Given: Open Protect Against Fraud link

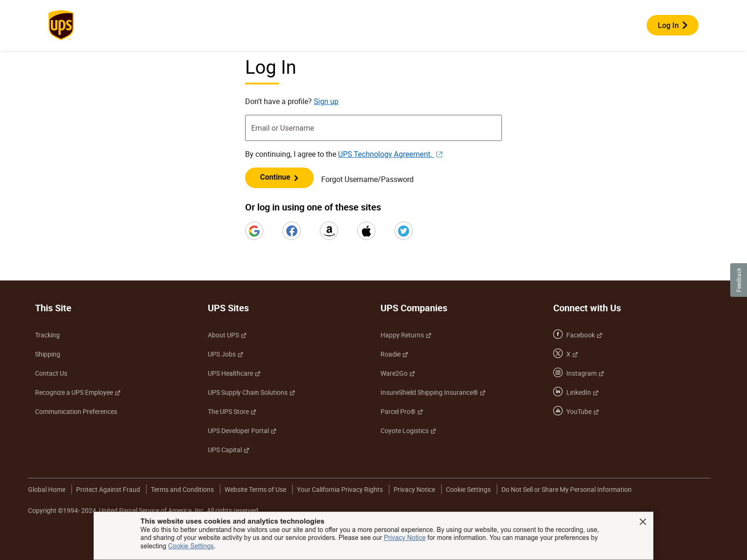Looking at the screenshot, I should (108, 490).
